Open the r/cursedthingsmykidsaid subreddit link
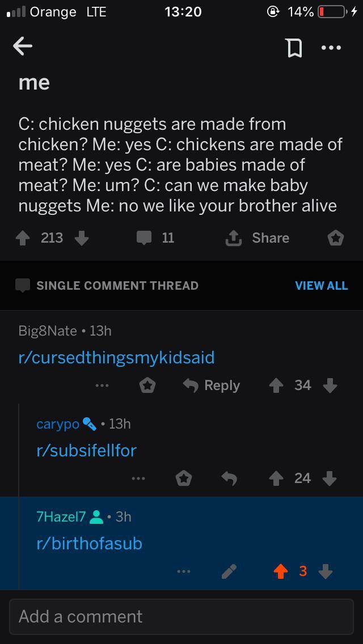363x644 pixels. [x=117, y=357]
